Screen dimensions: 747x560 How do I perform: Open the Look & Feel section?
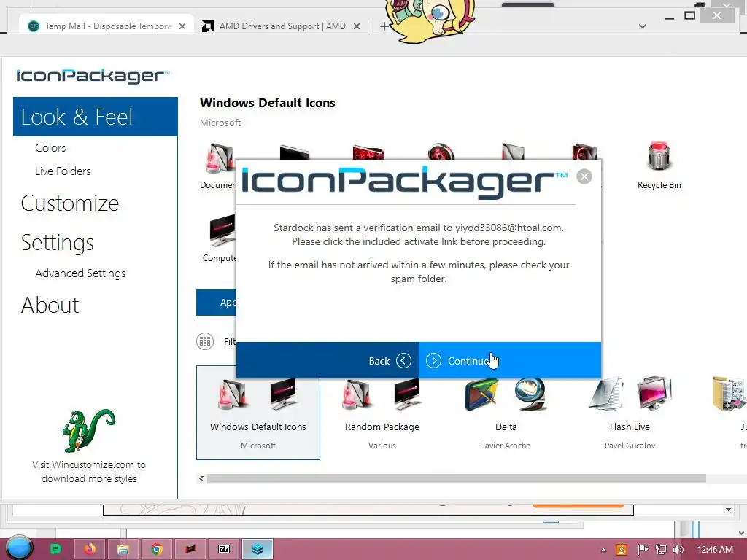tap(96, 117)
